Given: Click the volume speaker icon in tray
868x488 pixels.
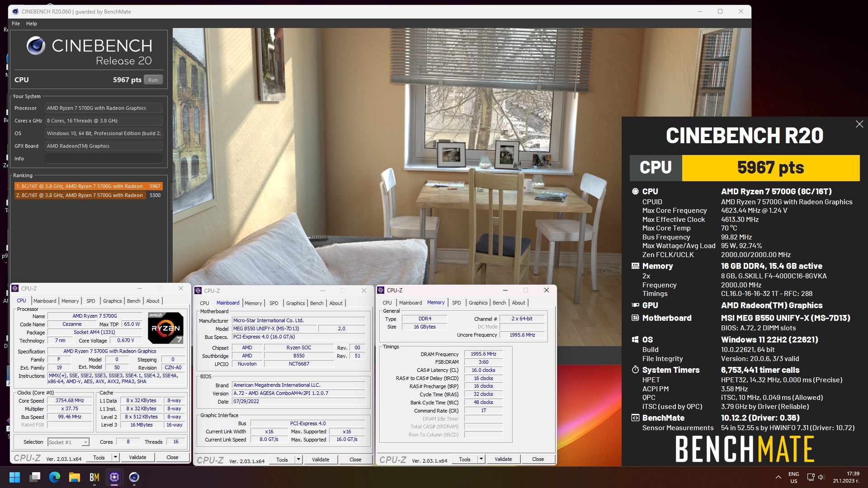Looking at the screenshot, I should coord(821,477).
